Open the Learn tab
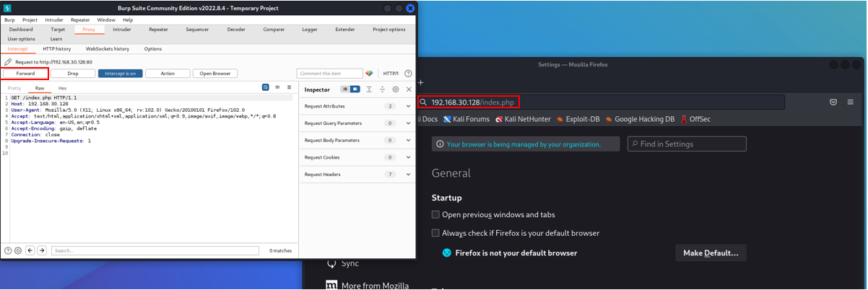Image resolution: width=868 pixels, height=290 pixels. pos(56,39)
